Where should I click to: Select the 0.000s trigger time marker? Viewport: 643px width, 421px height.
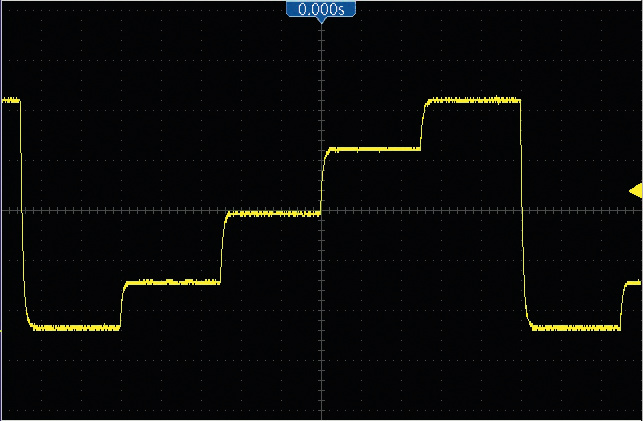[321, 11]
